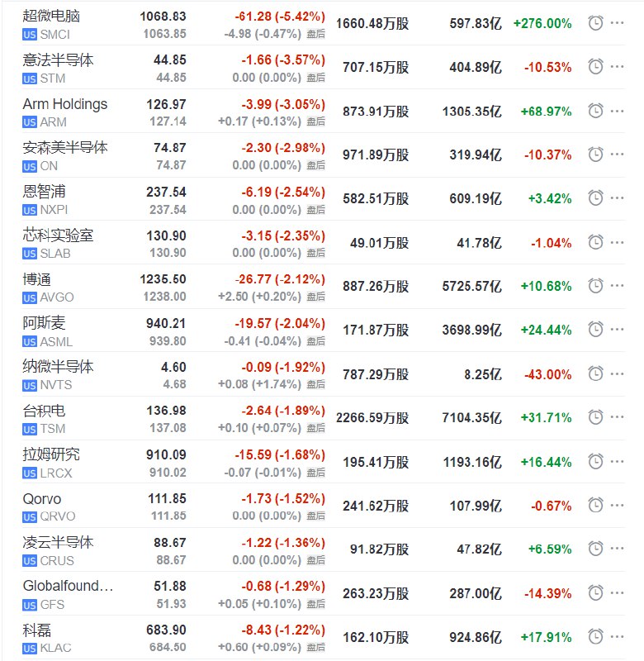Open the three-dot menu for TSM

coord(617,417)
